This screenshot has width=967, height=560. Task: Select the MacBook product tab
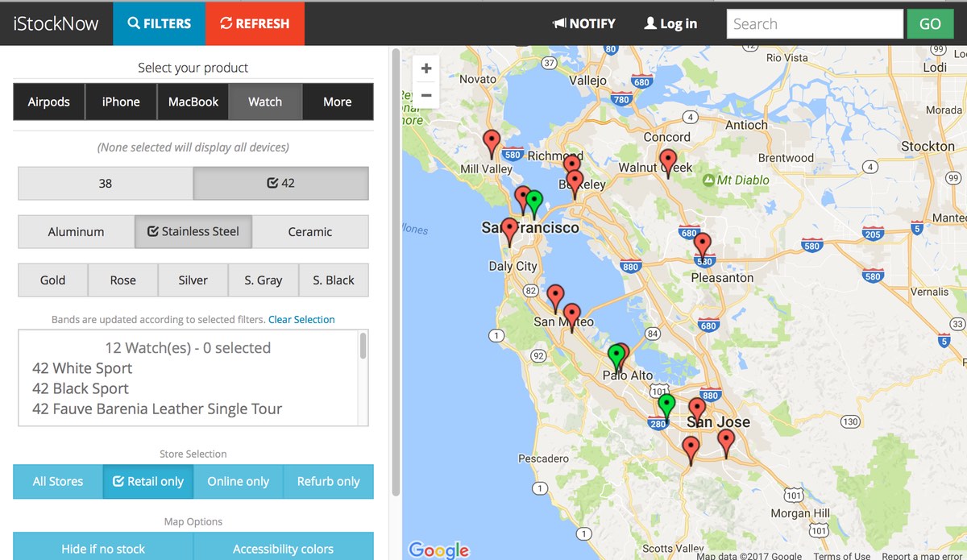[x=193, y=102]
